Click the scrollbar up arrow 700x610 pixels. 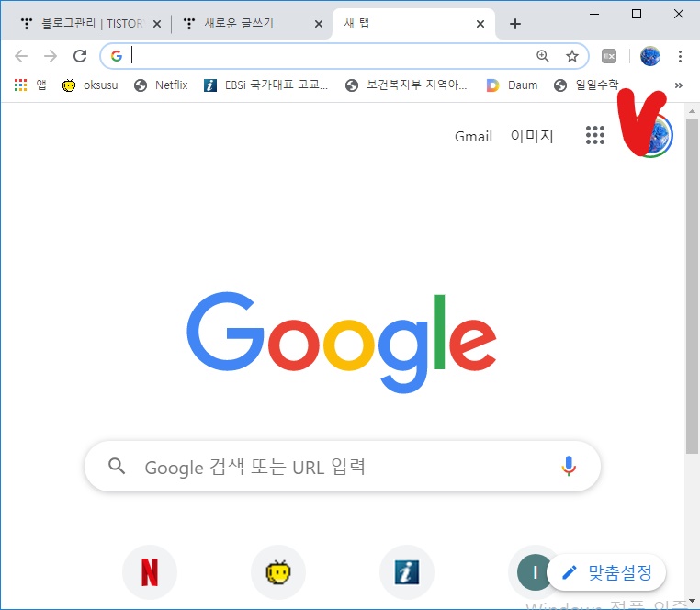(692, 111)
